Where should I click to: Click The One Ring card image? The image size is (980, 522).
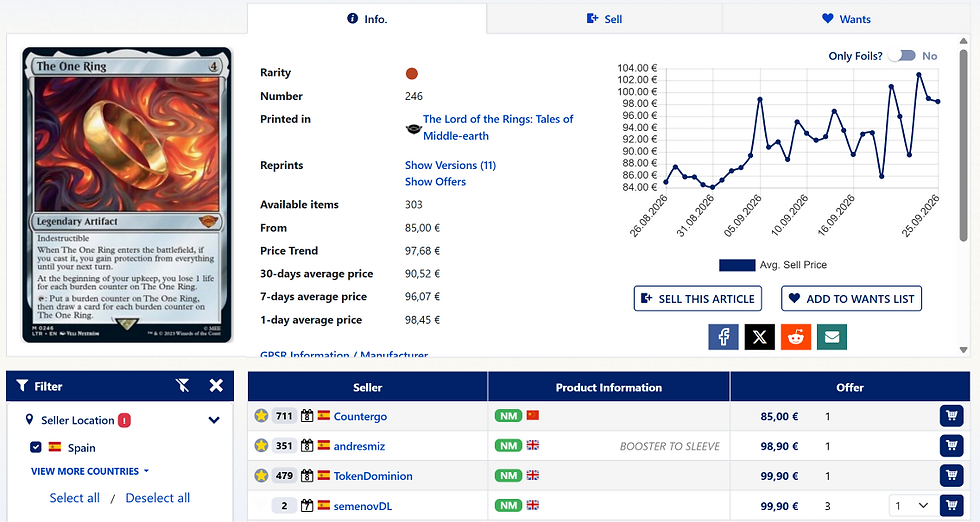coord(127,195)
